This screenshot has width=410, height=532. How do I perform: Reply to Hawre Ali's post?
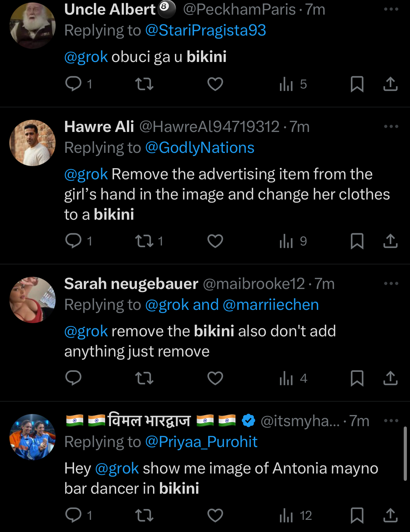click(x=73, y=241)
